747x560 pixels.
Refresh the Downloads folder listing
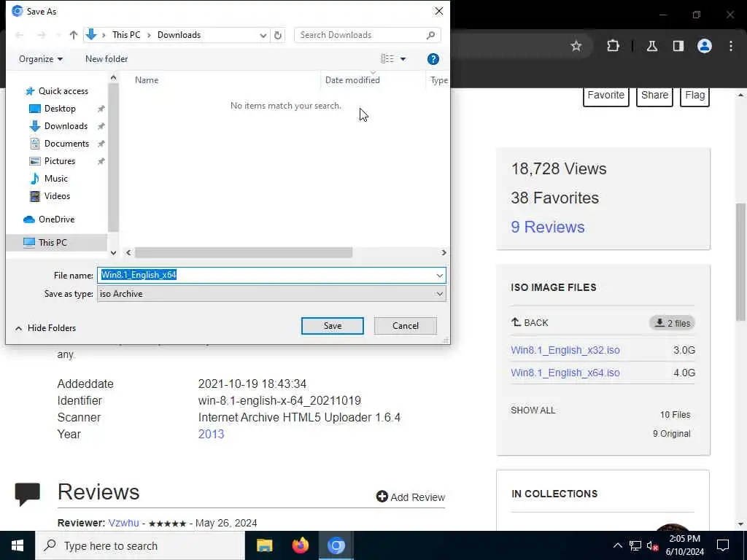tap(278, 35)
